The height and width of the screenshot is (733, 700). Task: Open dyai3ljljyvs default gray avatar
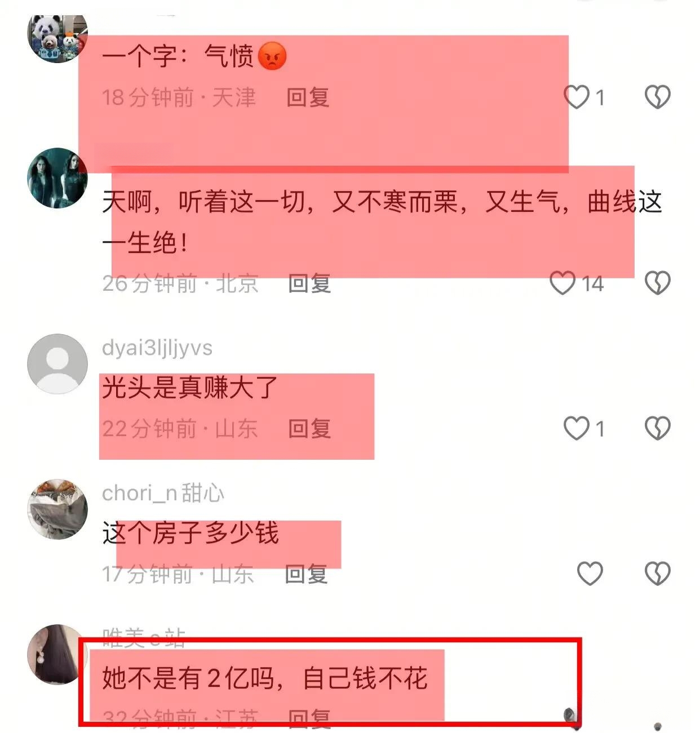57,363
